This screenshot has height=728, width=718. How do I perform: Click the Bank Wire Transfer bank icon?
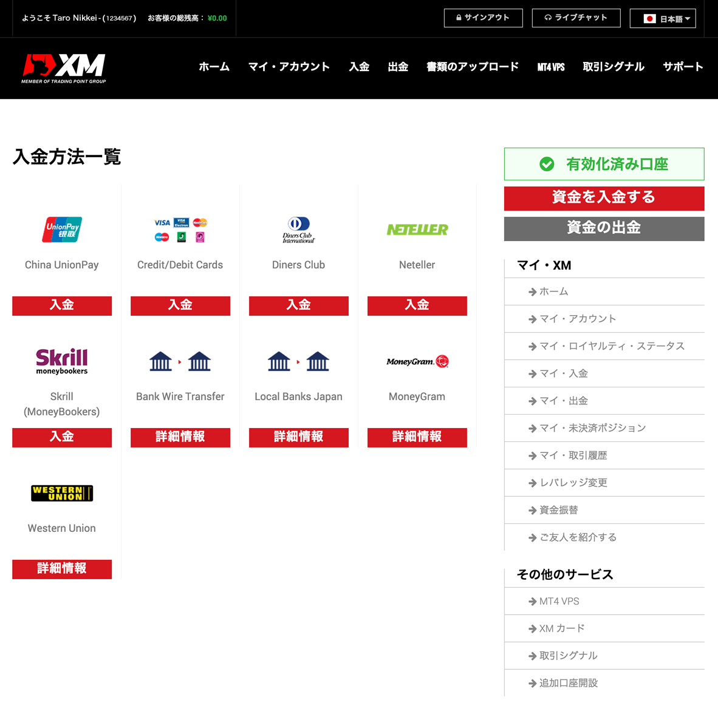(x=180, y=361)
